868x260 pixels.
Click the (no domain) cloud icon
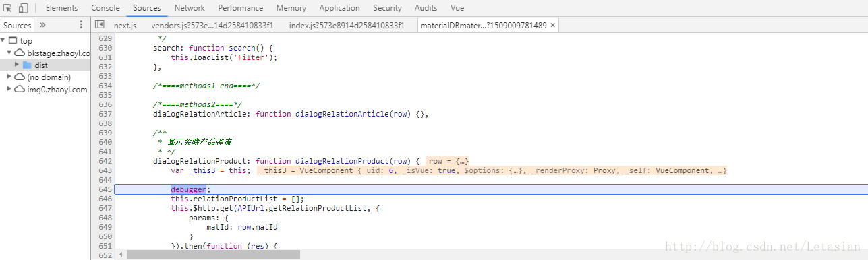pyautogui.click(x=20, y=77)
